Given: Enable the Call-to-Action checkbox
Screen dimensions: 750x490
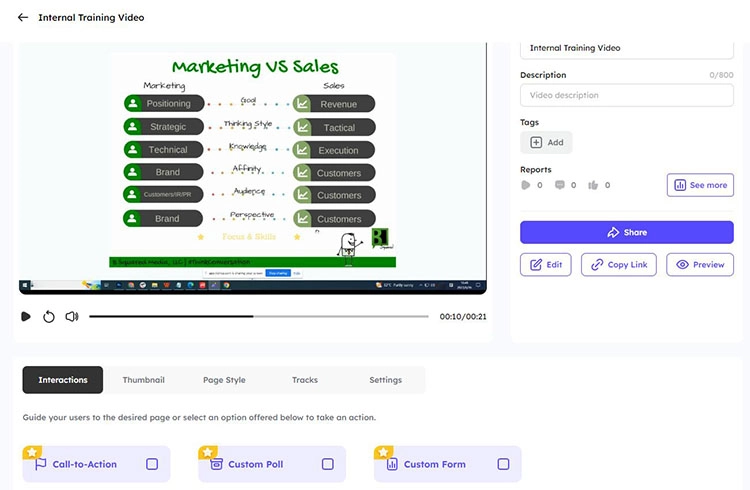Looking at the screenshot, I should (152, 464).
